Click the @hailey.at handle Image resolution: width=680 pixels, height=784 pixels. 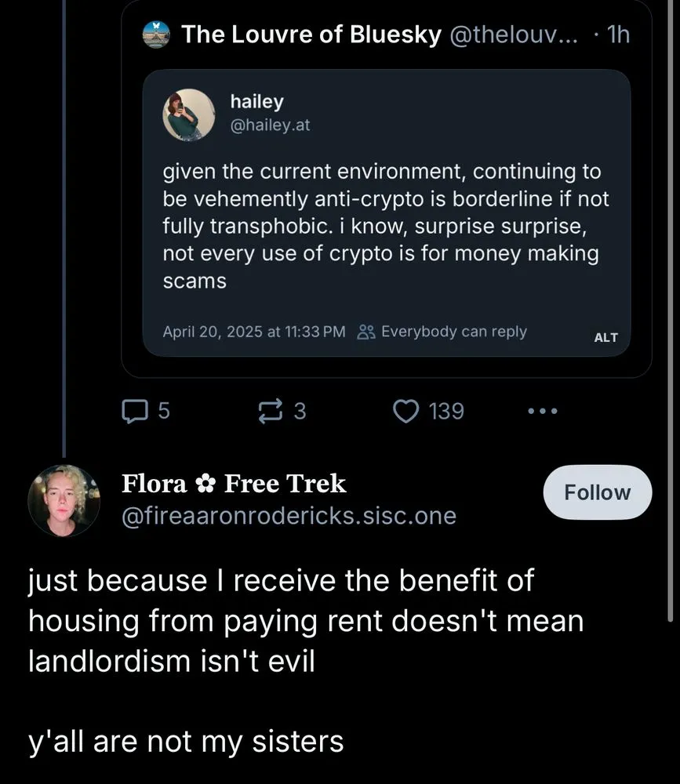point(270,125)
